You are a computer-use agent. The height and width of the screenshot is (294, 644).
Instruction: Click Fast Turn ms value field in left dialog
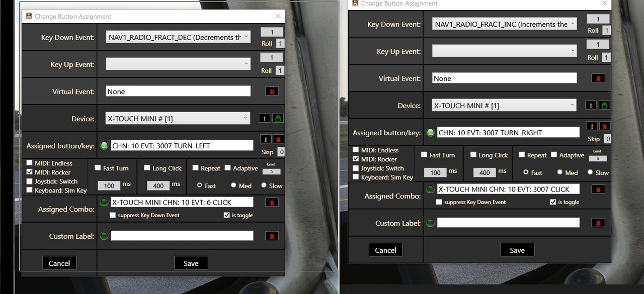pos(109,185)
